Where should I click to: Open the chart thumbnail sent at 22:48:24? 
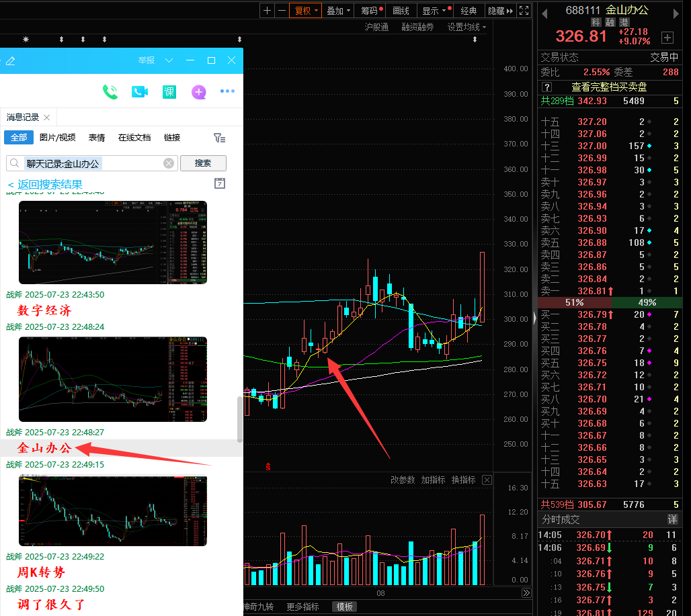click(113, 379)
